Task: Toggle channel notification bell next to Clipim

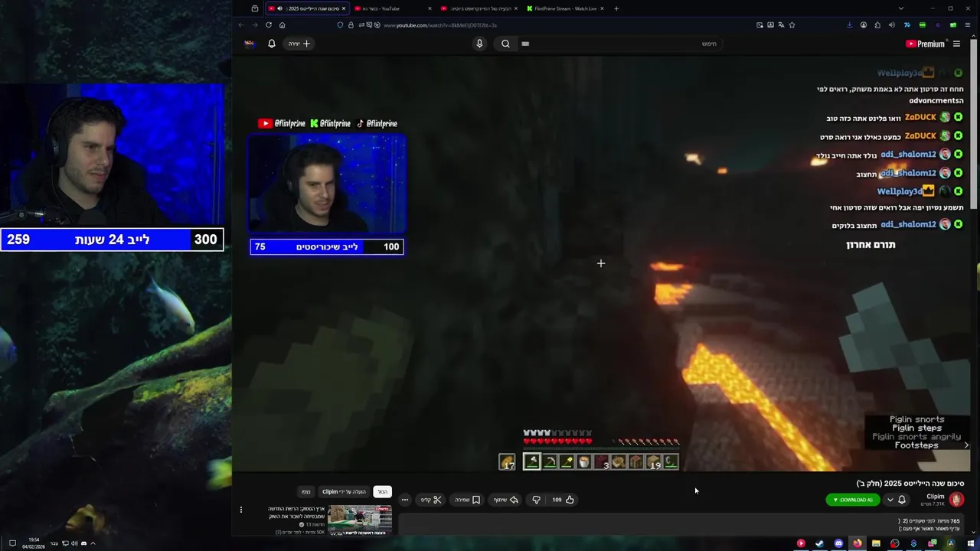Action: coord(902,500)
